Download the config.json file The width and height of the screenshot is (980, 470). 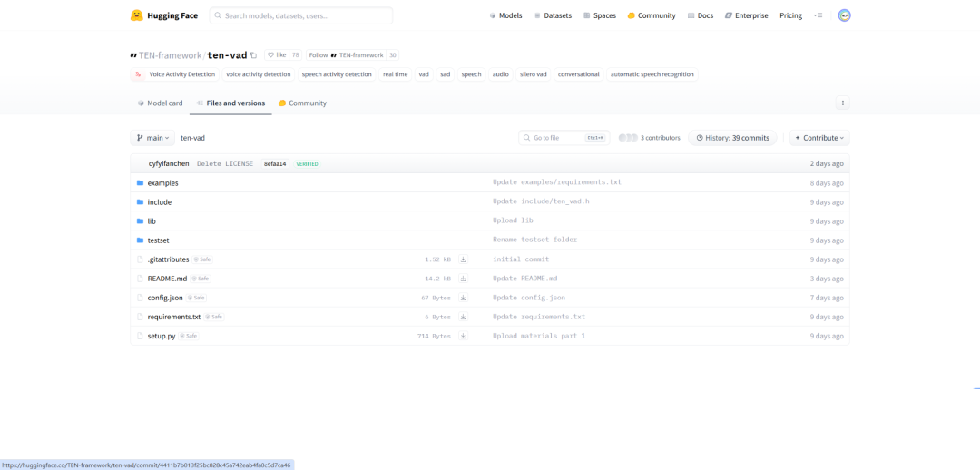[463, 298]
